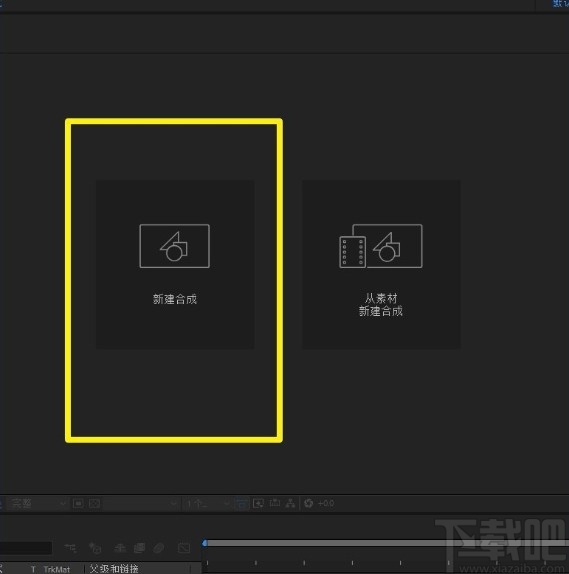Image resolution: width=569 pixels, height=574 pixels.
Task: Click the timeline icon in viewer bar
Action: (275, 504)
